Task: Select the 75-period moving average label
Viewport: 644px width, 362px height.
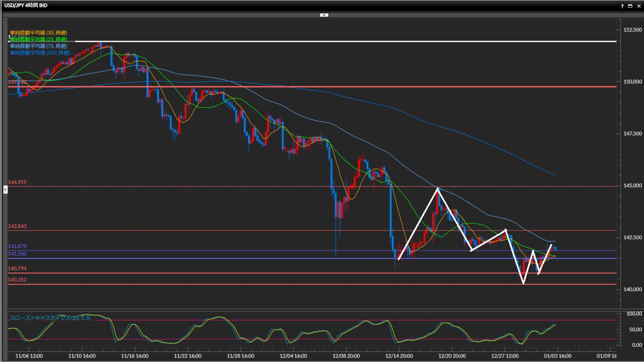Action: (x=38, y=46)
